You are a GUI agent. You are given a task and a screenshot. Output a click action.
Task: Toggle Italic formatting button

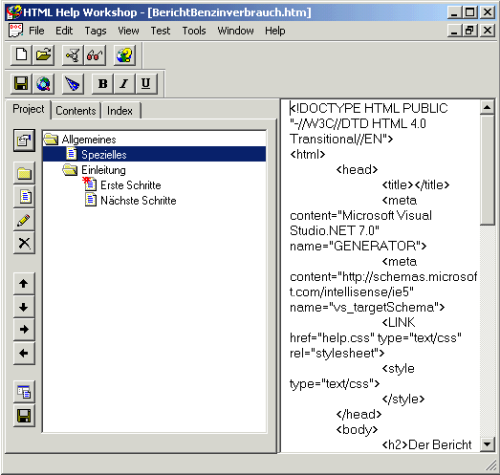pos(124,84)
